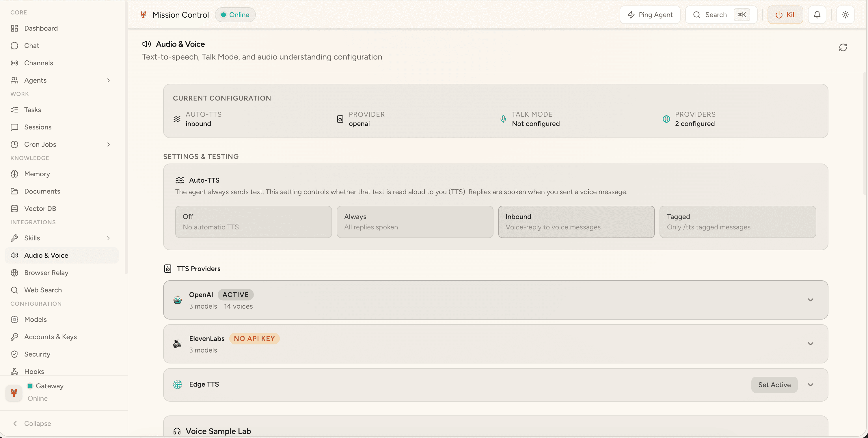
Task: Open Vector DB settings
Action: [x=40, y=208]
